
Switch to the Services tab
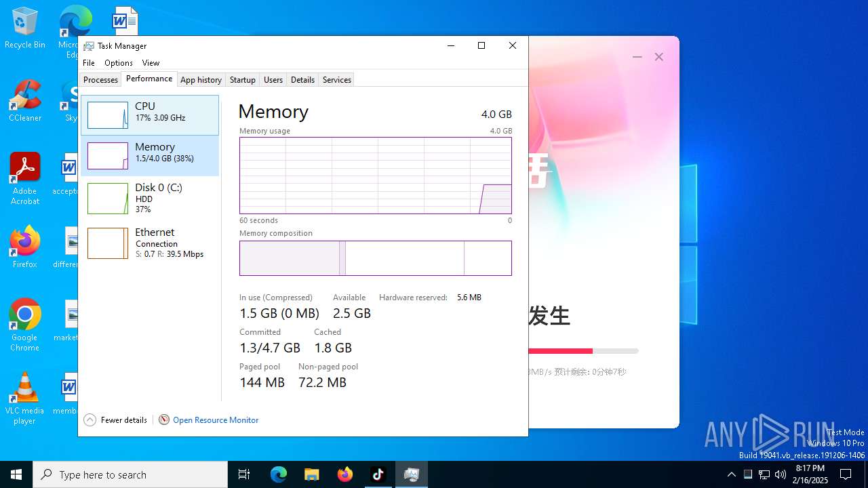[337, 80]
